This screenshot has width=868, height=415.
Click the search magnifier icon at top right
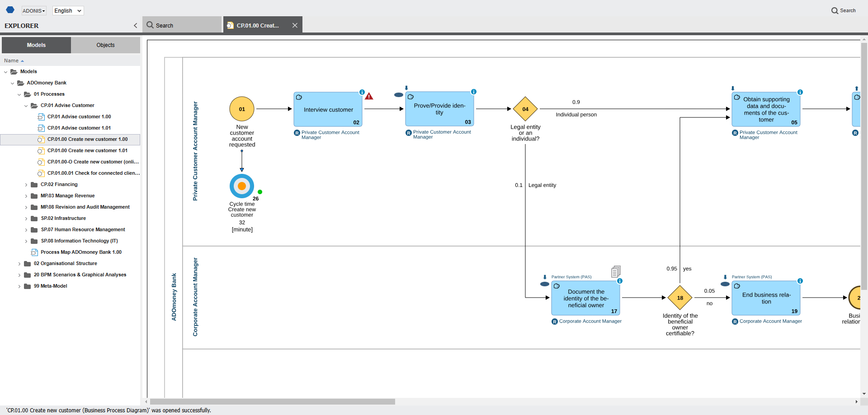coord(835,10)
